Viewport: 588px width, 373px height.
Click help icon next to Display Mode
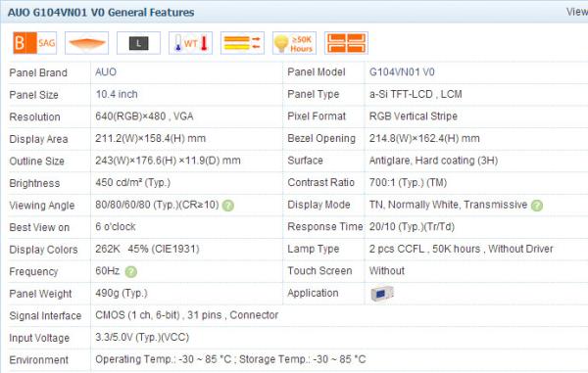click(x=537, y=206)
